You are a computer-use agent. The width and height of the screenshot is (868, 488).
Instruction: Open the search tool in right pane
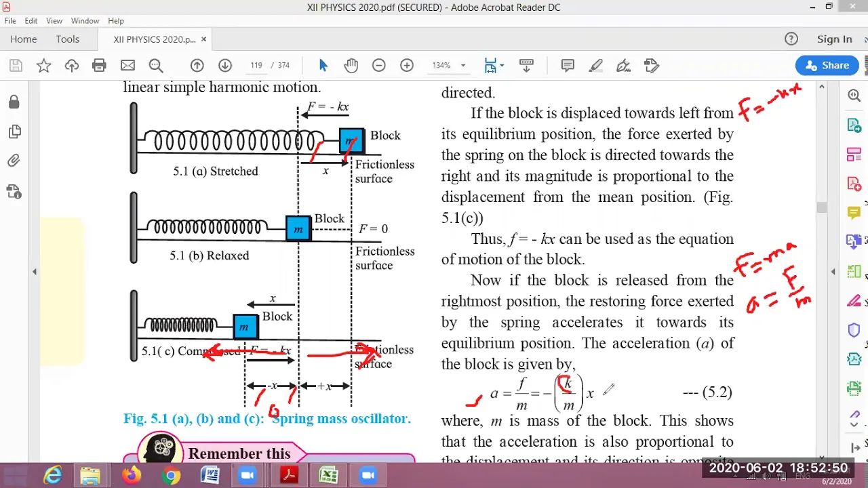[x=854, y=96]
